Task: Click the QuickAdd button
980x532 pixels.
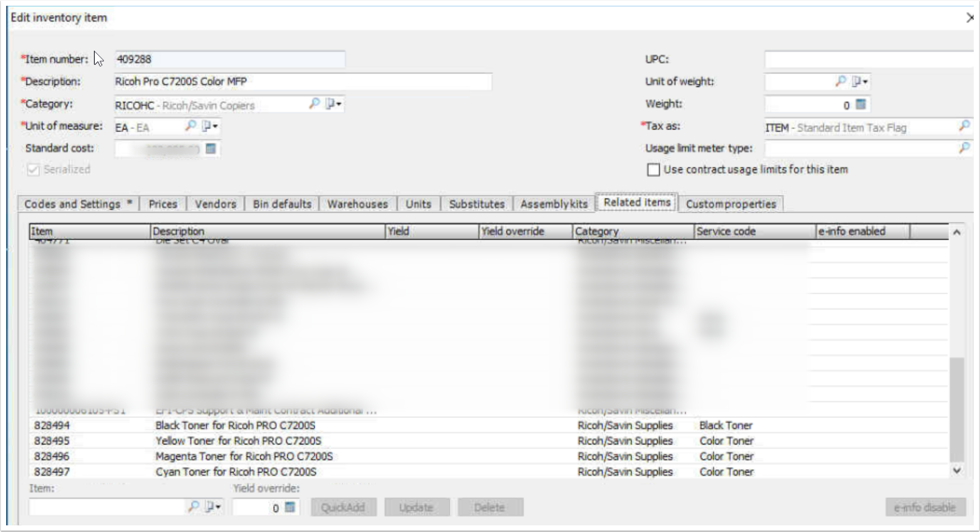Action: 344,507
